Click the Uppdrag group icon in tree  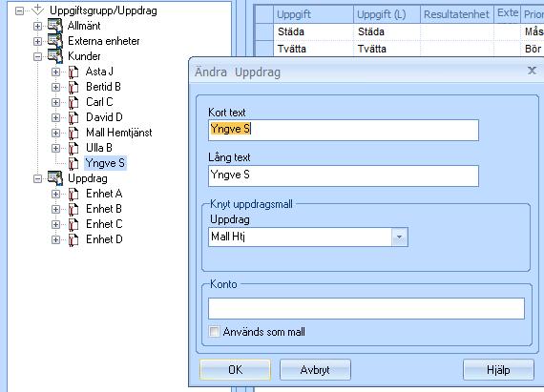[x=55, y=178]
